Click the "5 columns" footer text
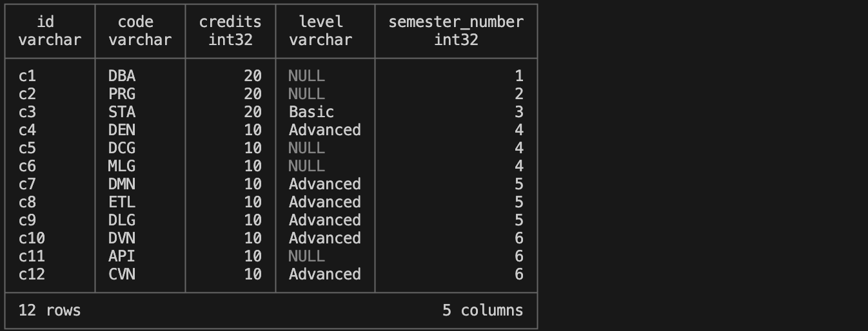The image size is (868, 331). point(482,310)
